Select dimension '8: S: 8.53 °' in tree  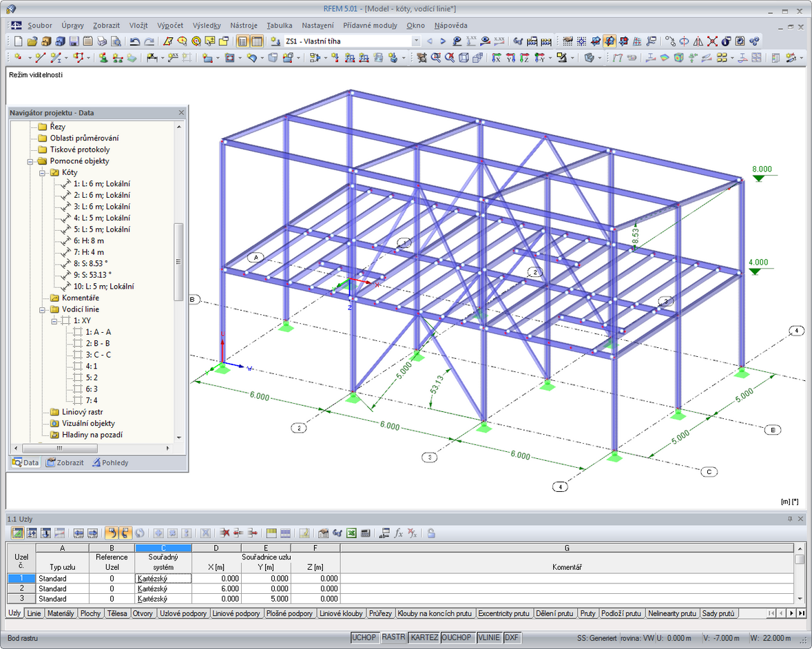click(91, 264)
